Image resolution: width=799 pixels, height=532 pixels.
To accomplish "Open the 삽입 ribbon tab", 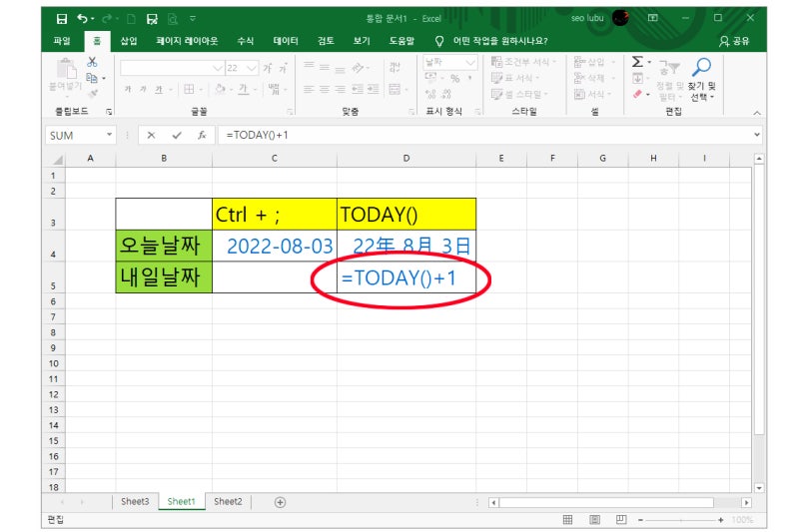I will pos(129,41).
